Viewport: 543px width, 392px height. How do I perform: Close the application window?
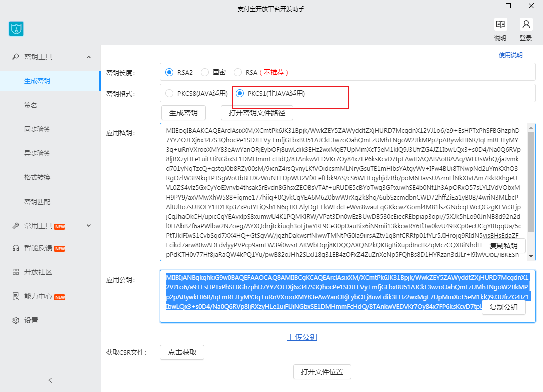(x=531, y=6)
